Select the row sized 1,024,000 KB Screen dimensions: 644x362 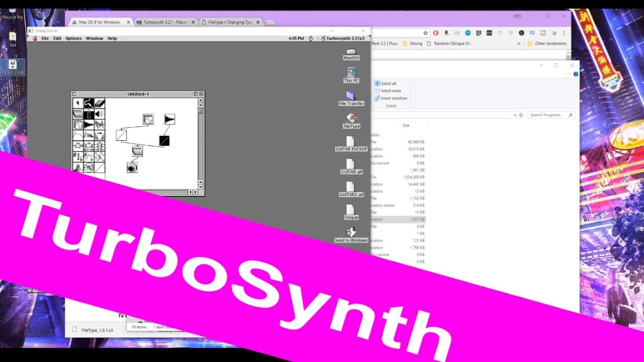tap(397, 177)
